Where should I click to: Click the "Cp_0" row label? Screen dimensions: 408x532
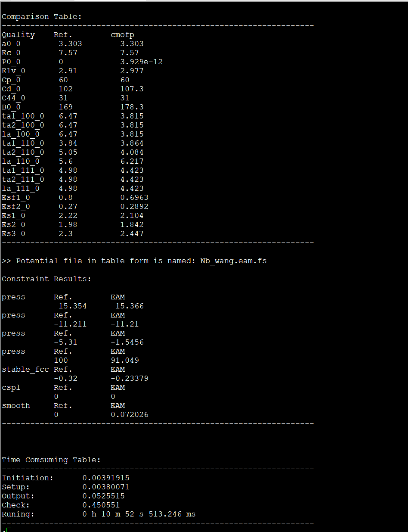click(11, 80)
